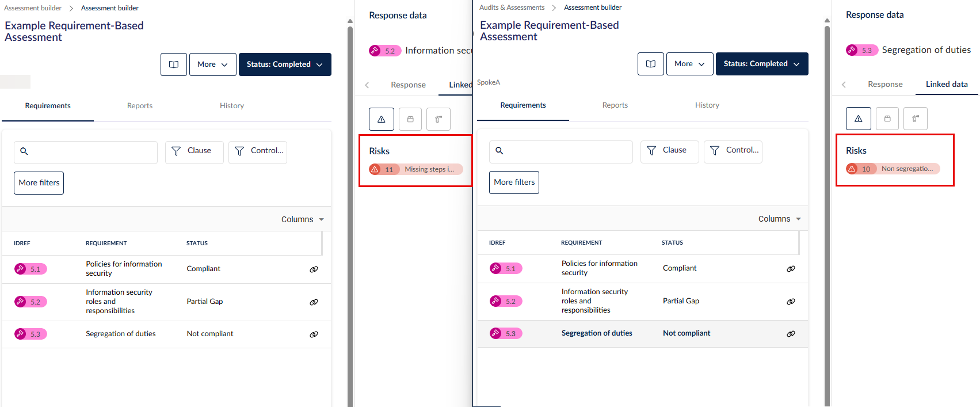Click the 5.3 tag beside the Segregation of duties heading
The width and height of the screenshot is (980, 407).
861,50
